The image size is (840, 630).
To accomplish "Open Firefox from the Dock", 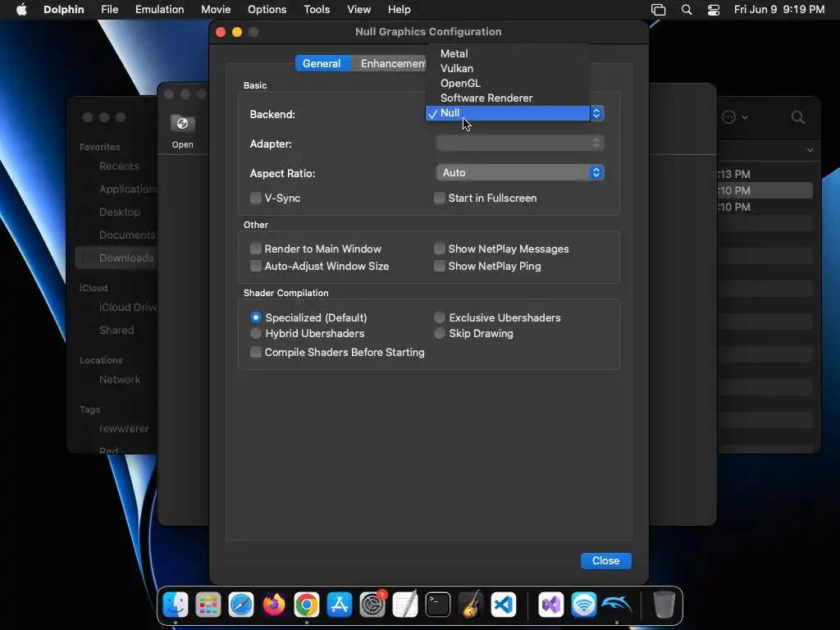I will click(x=274, y=605).
